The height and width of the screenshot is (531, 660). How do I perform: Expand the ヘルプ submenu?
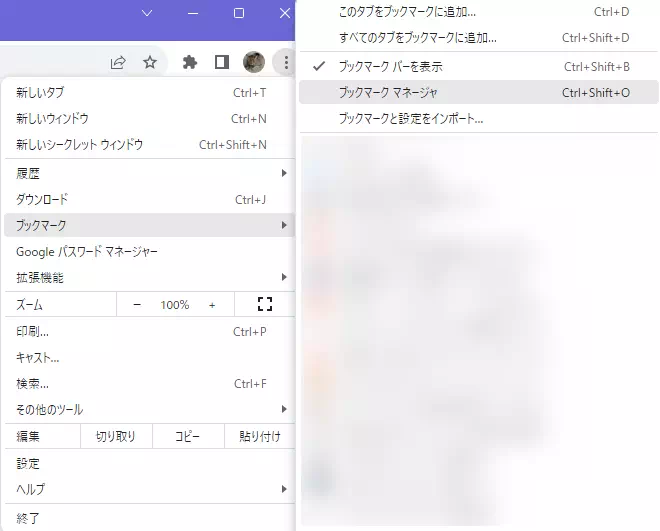(148, 489)
